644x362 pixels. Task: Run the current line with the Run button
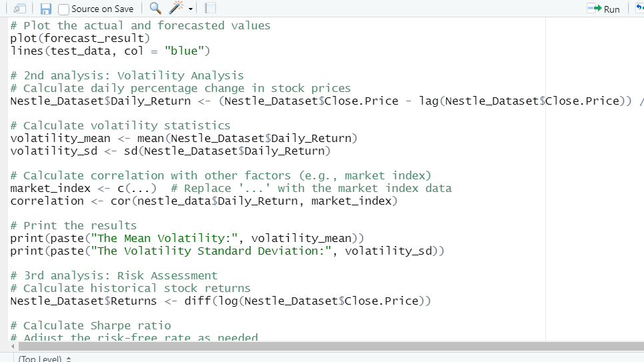tap(603, 9)
